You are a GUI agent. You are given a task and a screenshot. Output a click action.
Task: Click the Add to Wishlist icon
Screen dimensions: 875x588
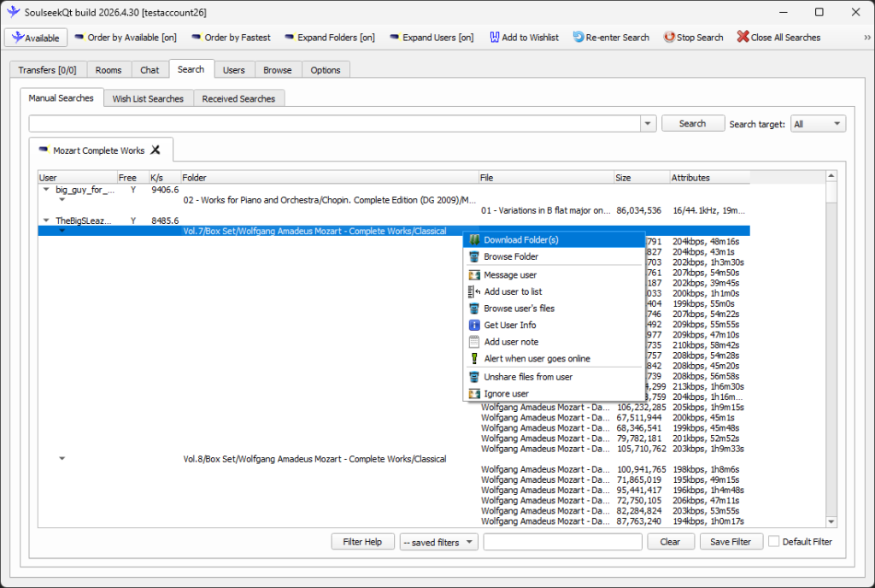click(495, 38)
